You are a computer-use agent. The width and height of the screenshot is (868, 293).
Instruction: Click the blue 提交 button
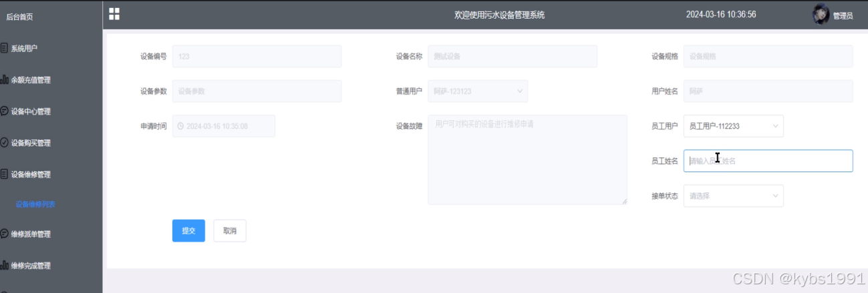coord(188,230)
